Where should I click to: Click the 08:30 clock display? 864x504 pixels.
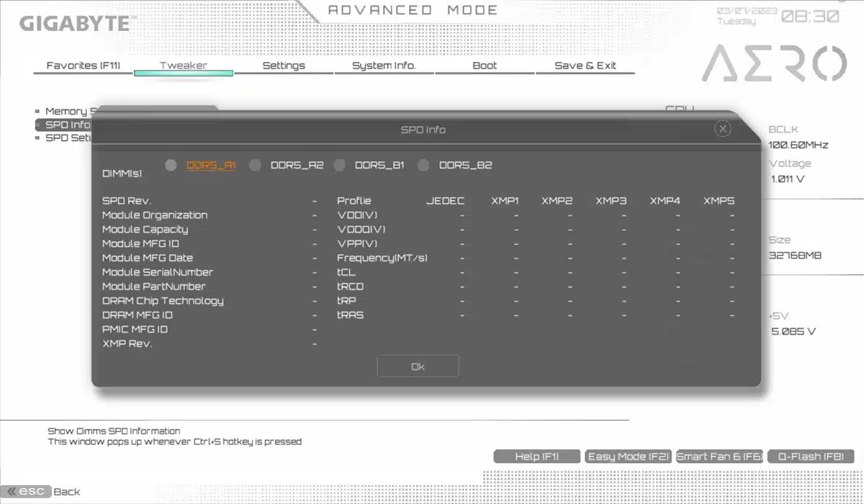point(810,16)
